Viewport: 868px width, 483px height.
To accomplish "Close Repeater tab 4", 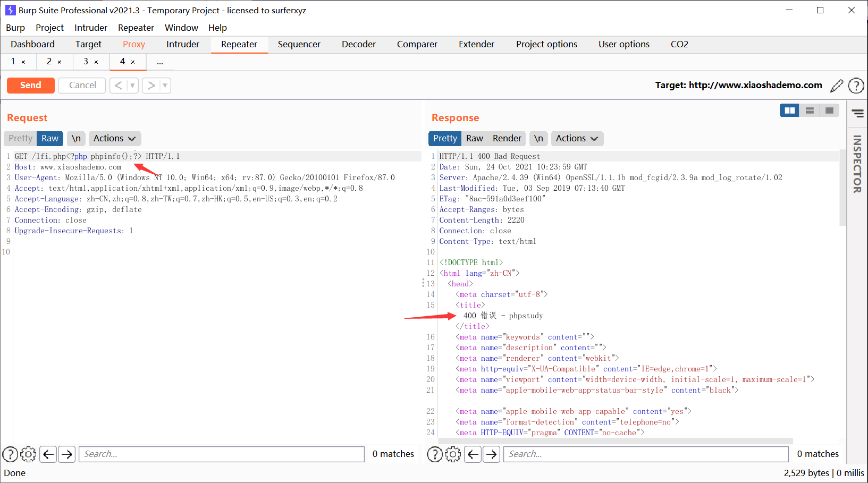I will click(x=133, y=62).
